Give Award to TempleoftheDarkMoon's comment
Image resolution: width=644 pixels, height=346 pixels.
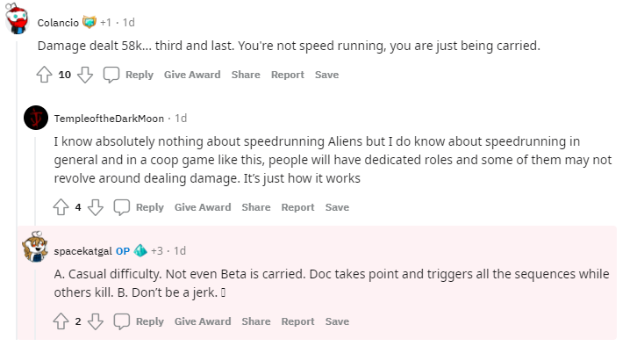(203, 207)
